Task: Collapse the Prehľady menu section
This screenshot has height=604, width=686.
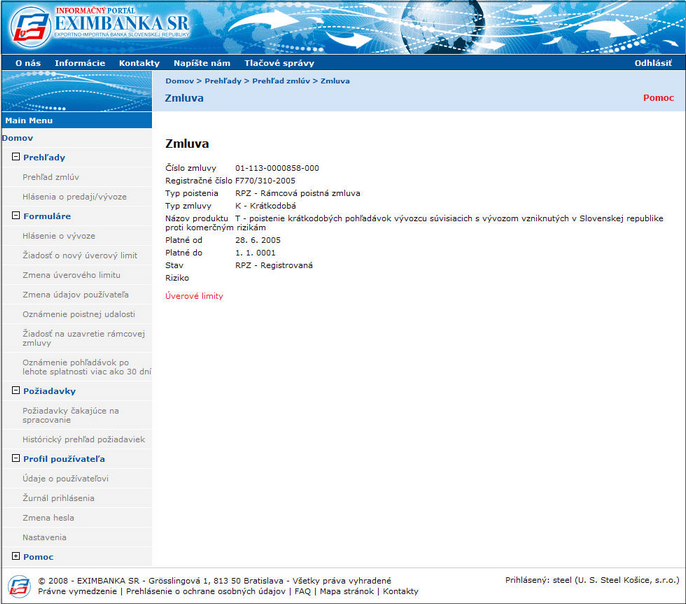Action: 16,157
